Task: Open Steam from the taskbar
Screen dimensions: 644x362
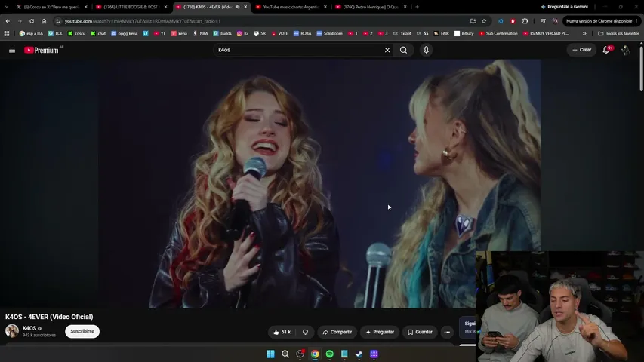Action: click(x=359, y=354)
